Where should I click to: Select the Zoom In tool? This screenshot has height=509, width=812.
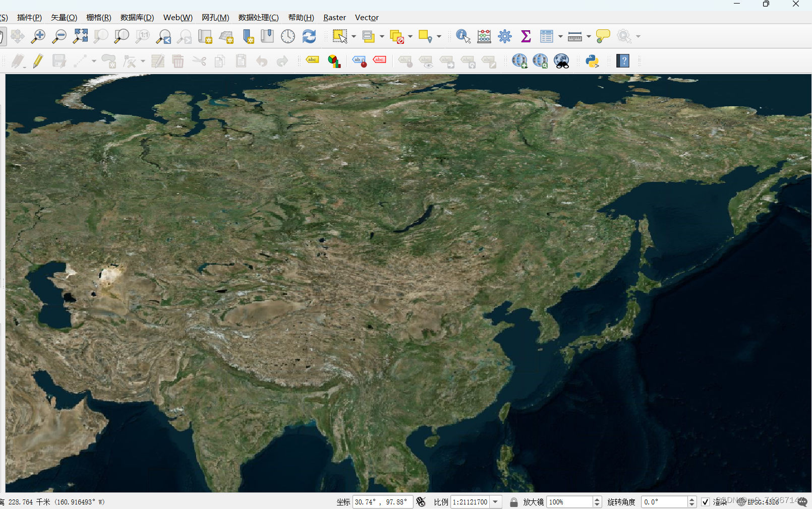point(38,36)
